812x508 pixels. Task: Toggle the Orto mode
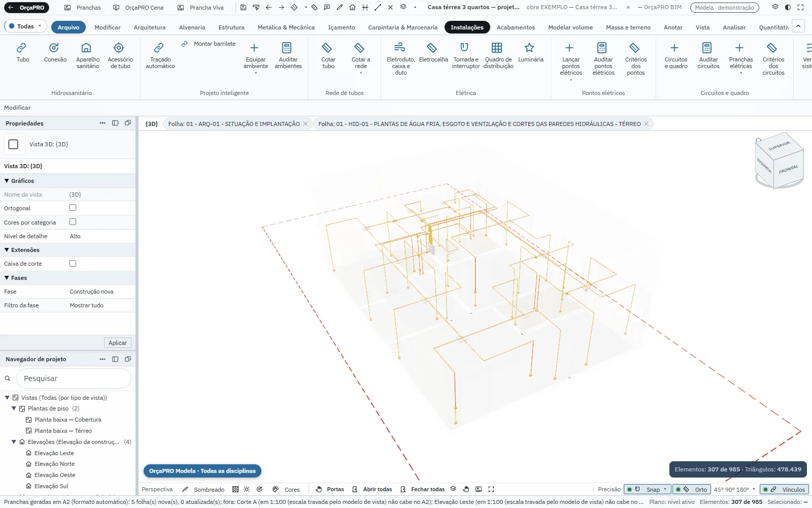pyautogui.click(x=691, y=490)
